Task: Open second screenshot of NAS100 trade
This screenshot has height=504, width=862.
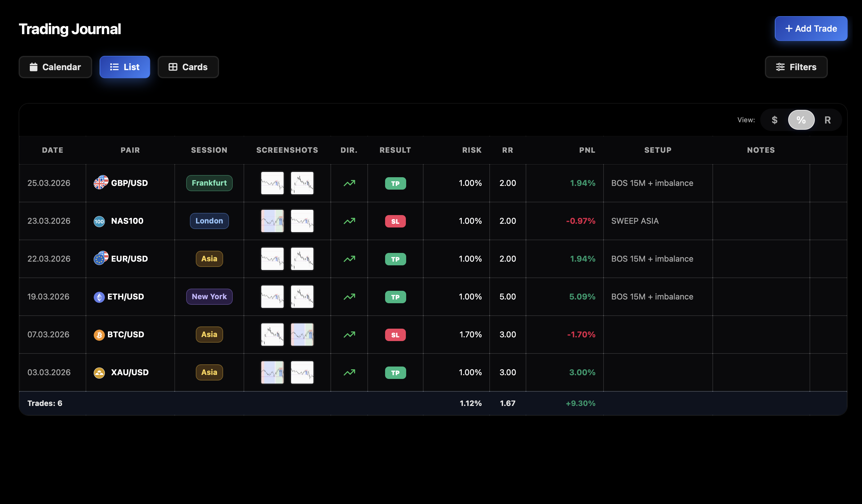Action: tap(302, 221)
